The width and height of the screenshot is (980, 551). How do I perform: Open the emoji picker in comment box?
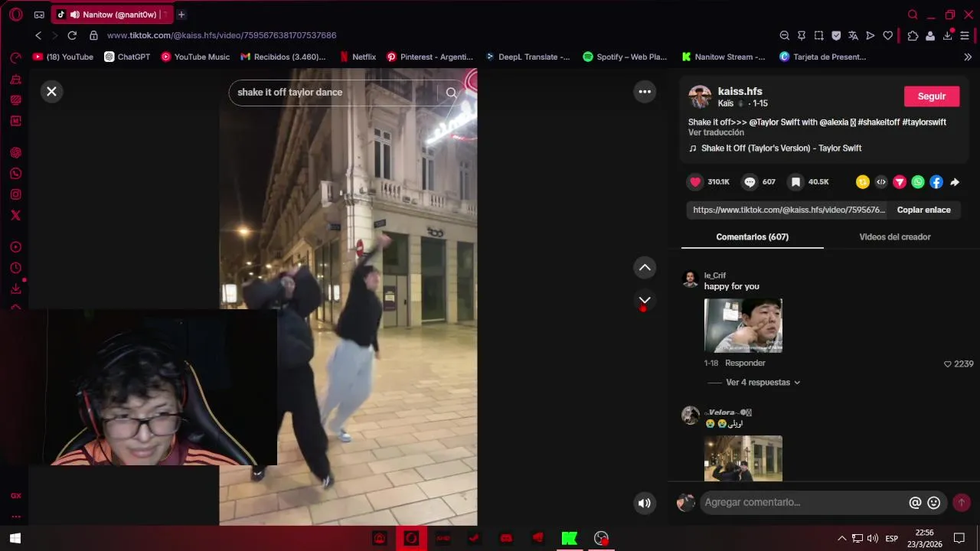(933, 503)
